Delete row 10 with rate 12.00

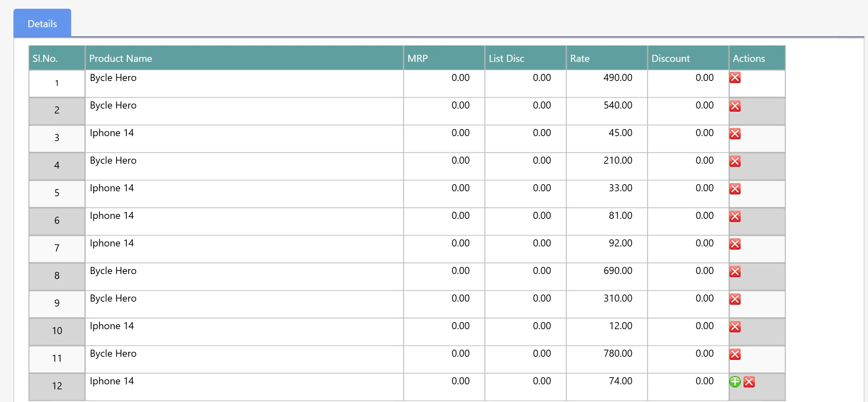735,326
